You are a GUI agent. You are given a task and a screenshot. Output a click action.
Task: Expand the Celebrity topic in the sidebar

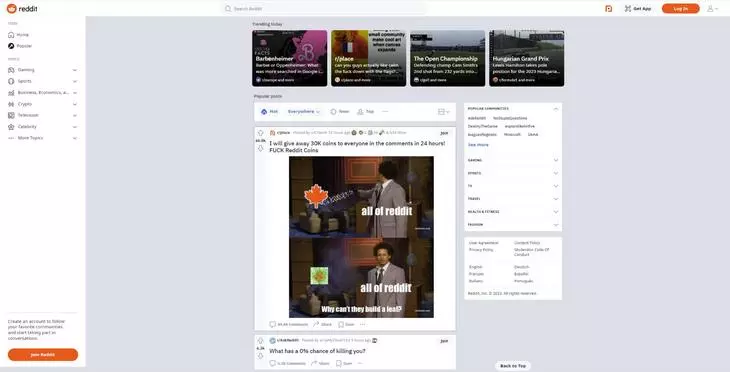click(74, 127)
